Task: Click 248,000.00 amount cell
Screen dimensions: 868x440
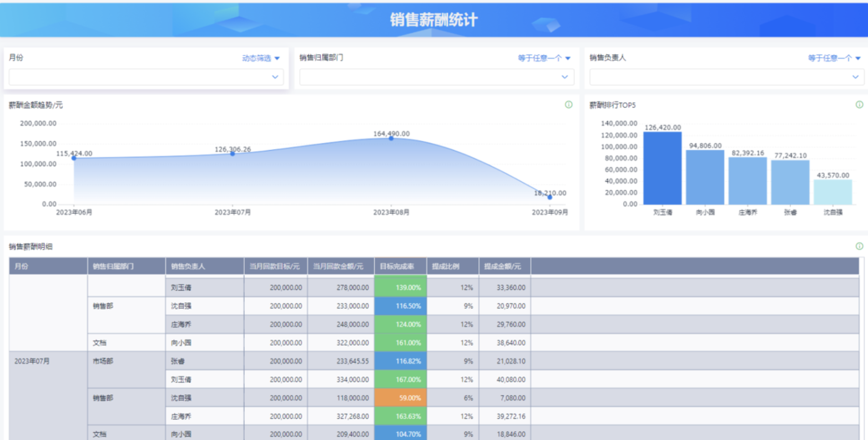Action: [341, 324]
